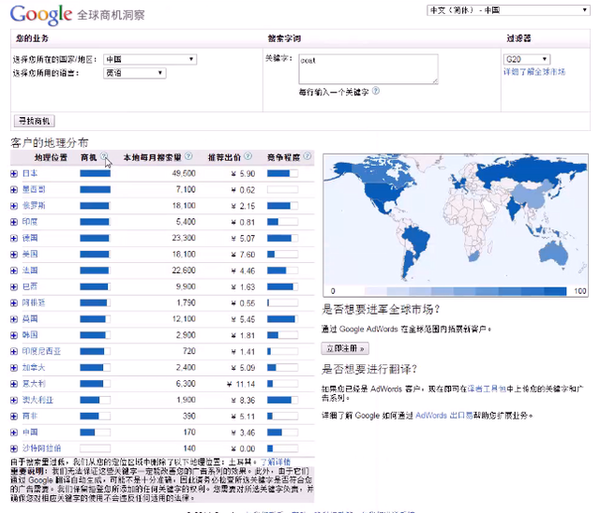Click the help icon next to 商机 column
The image size is (600, 513).
coord(104,157)
